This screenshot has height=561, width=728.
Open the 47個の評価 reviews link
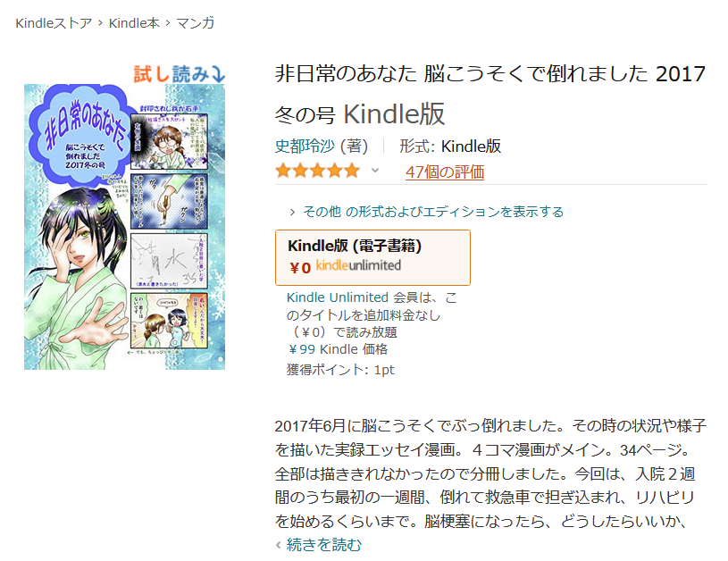coord(445,172)
